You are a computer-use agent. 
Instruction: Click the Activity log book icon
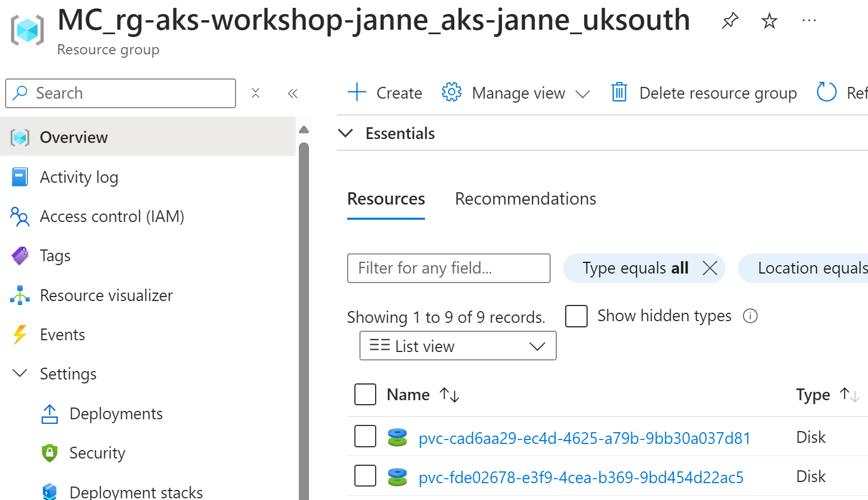20,177
